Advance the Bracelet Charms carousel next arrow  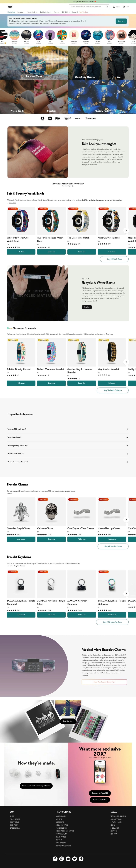tap(126, 520)
